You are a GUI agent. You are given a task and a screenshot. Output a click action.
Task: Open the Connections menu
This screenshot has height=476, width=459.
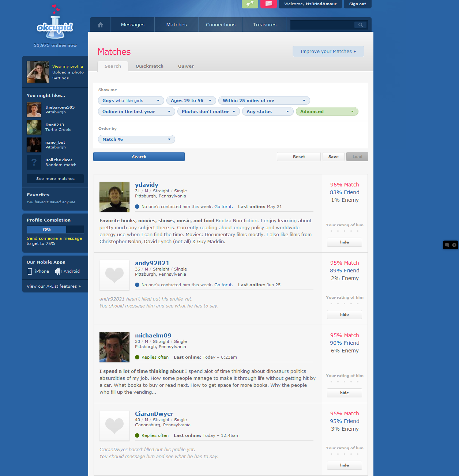(x=221, y=25)
